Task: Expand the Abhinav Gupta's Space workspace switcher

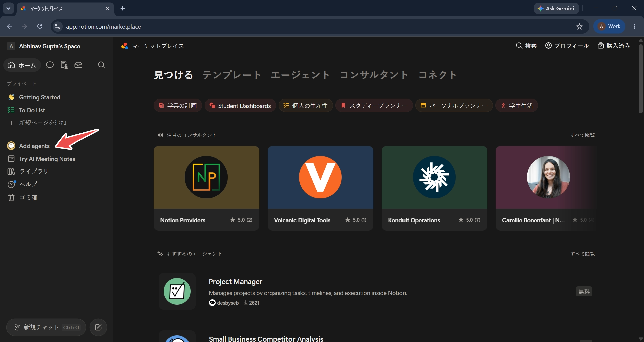Action: (x=44, y=46)
